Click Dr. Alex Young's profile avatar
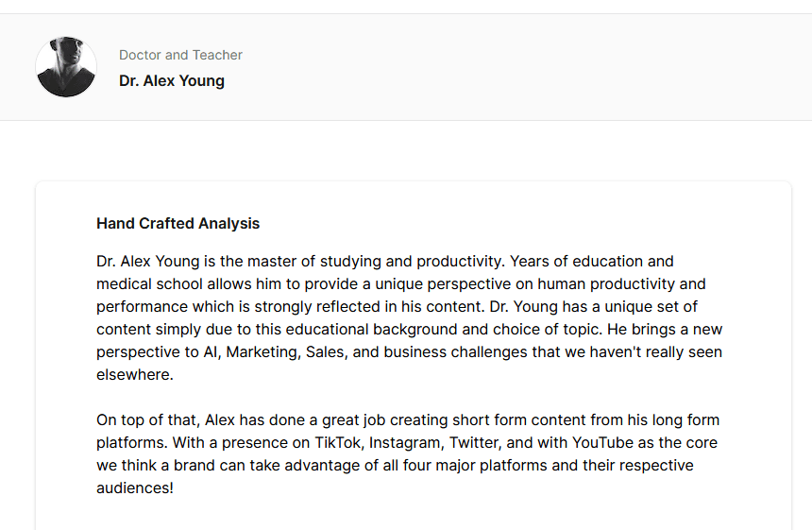812x530 pixels. [x=66, y=67]
